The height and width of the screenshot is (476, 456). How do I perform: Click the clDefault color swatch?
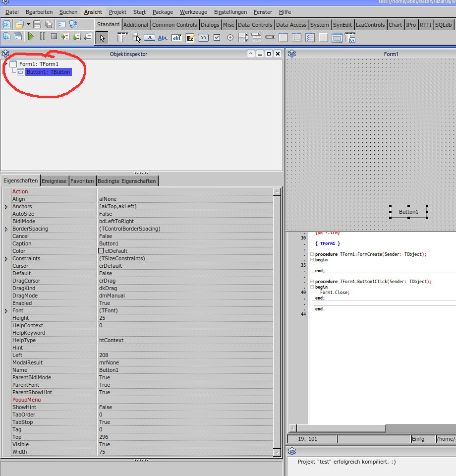coord(101,251)
